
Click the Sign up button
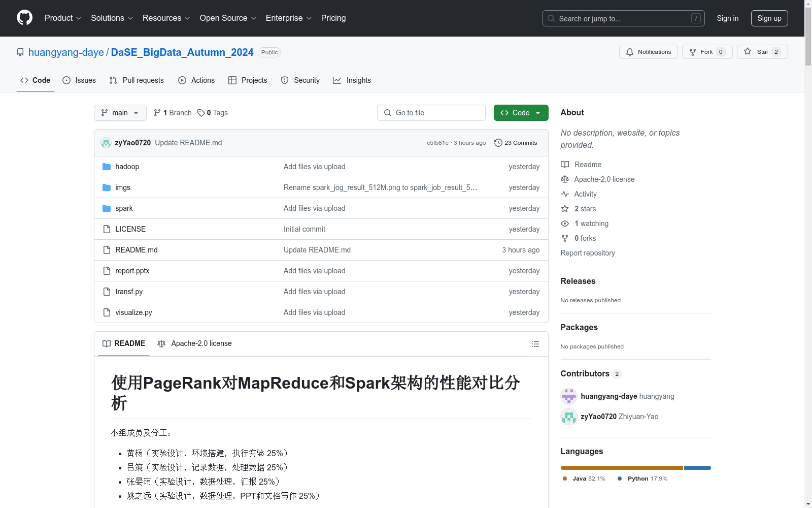tap(769, 18)
